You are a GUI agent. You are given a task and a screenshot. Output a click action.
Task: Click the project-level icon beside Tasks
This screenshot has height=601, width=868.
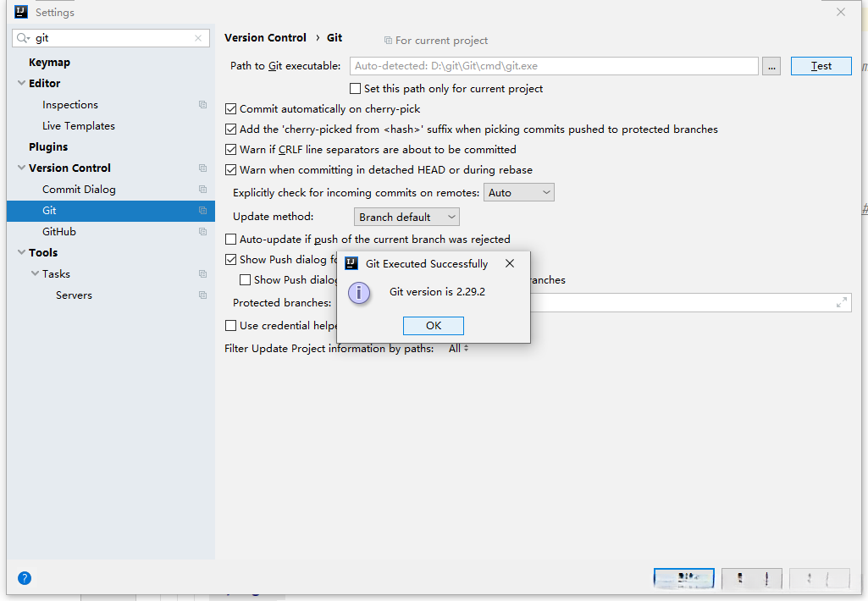click(x=202, y=274)
